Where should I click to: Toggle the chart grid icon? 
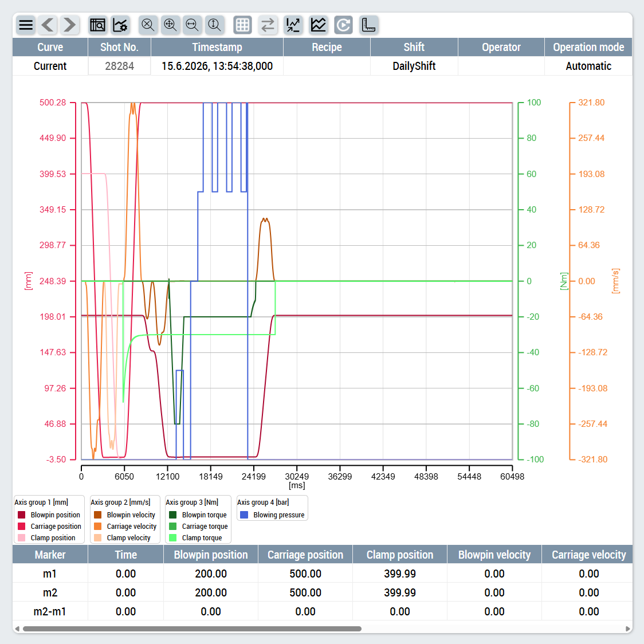pos(242,25)
